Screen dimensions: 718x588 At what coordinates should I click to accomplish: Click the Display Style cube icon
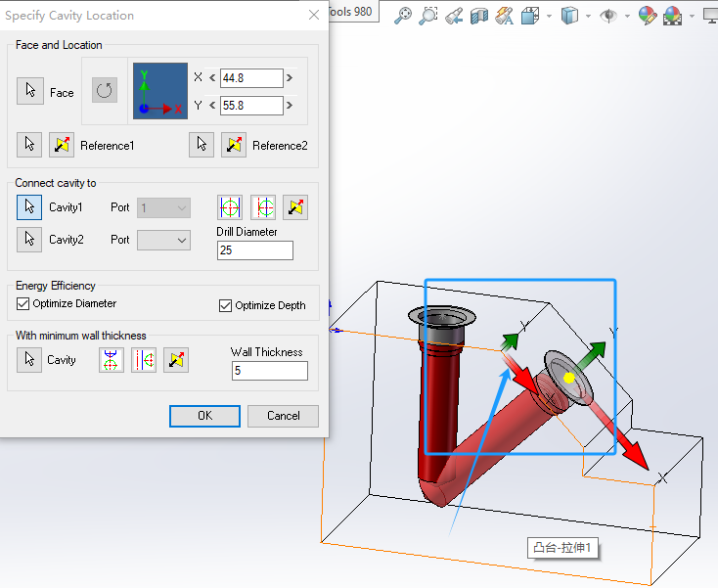569,16
